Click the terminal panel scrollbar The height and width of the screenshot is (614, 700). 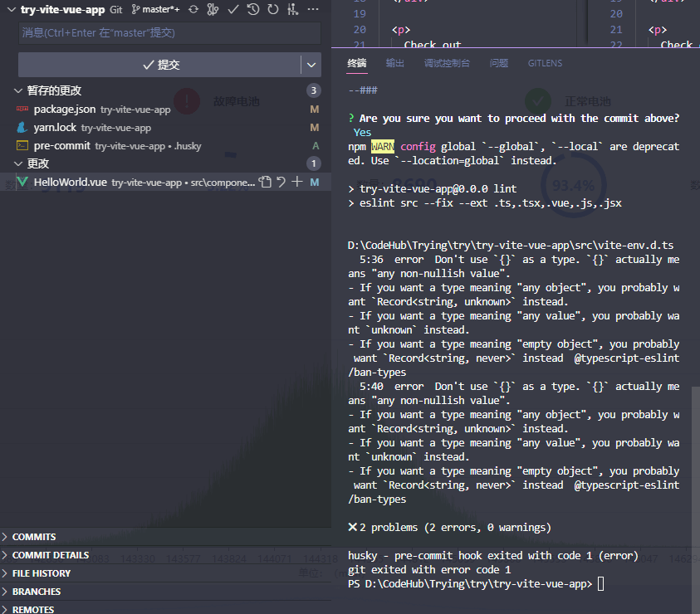pos(696,499)
